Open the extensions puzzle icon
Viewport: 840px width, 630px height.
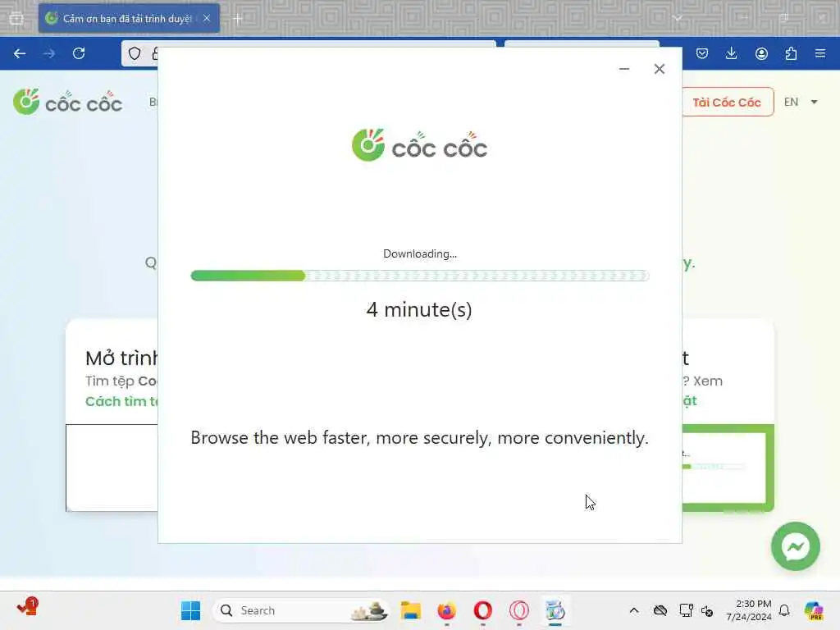(x=791, y=53)
